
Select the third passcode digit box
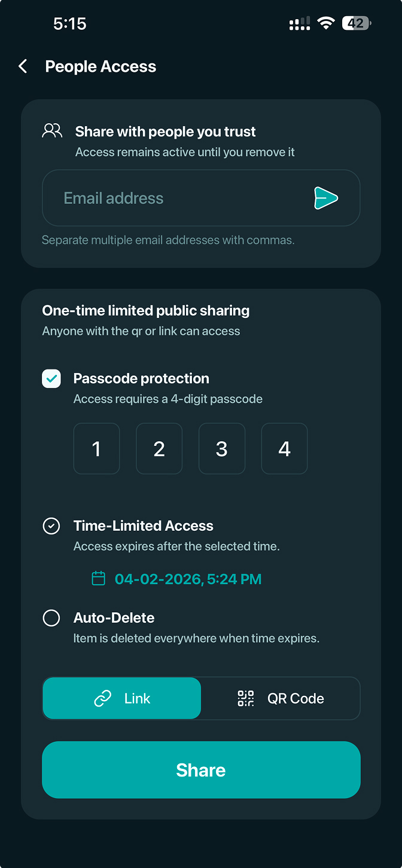pos(222,449)
